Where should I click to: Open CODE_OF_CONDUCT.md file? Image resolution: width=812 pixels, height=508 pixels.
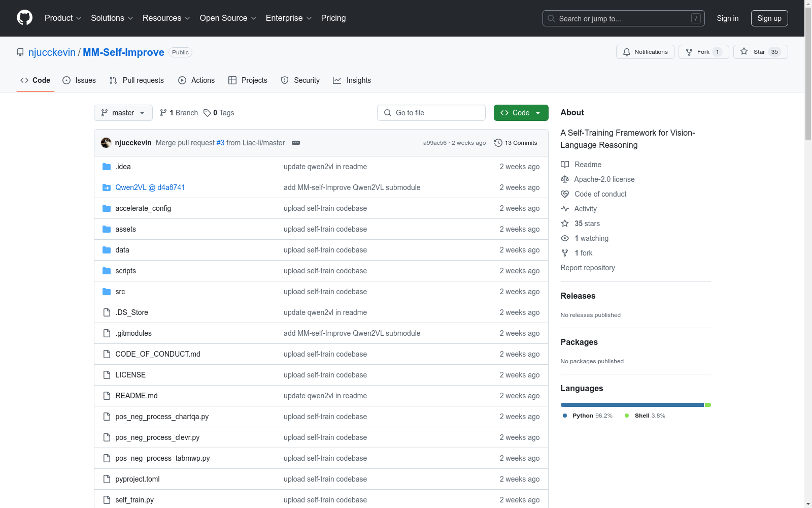pos(158,354)
